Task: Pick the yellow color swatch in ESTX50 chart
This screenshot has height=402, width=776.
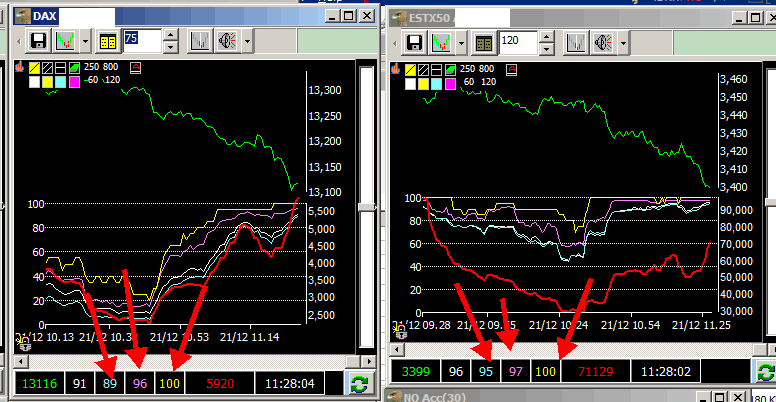Action: pos(424,84)
